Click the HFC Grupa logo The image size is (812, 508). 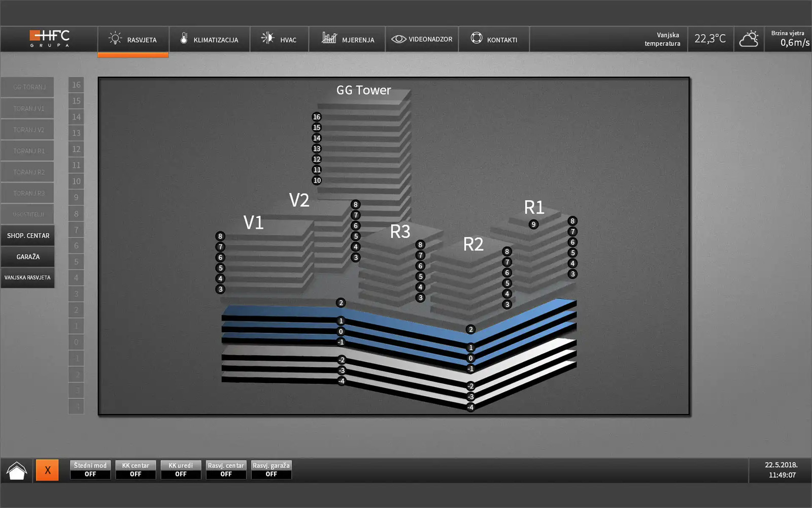[x=49, y=39]
